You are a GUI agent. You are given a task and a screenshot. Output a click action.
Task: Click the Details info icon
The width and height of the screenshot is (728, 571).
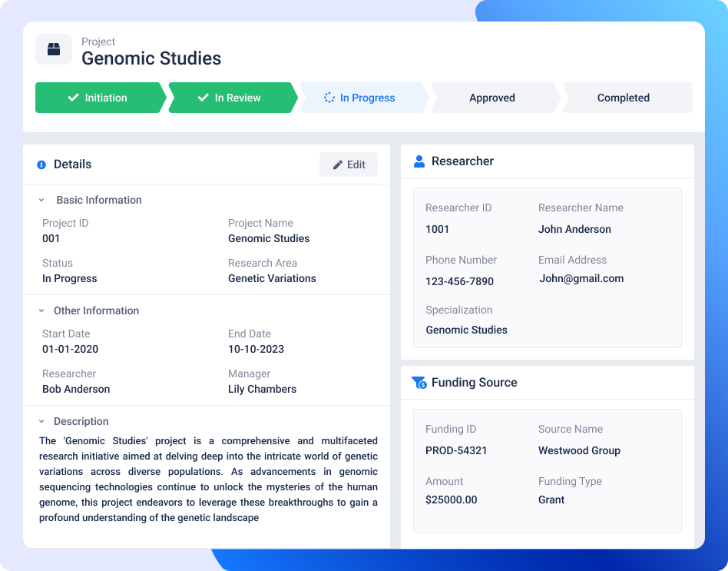(41, 164)
